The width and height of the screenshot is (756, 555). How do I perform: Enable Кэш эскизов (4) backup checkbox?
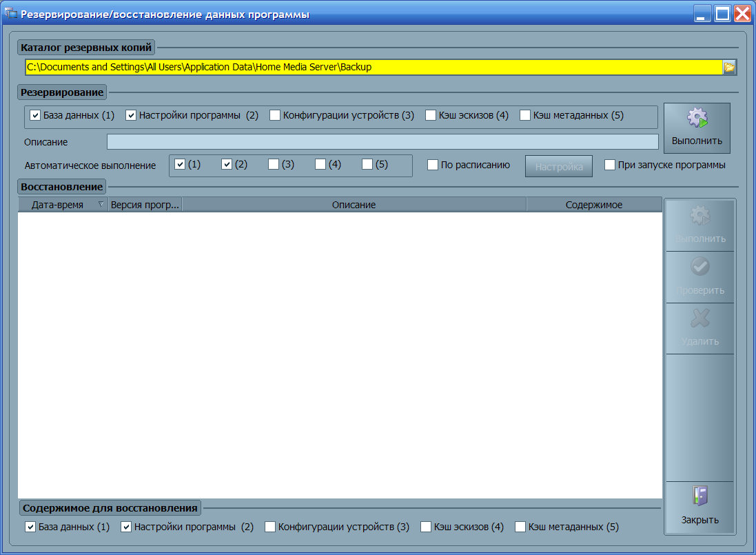431,115
